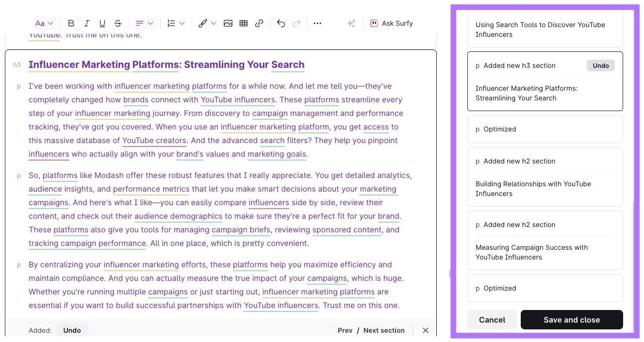Cancel the suggested changes

coord(492,320)
